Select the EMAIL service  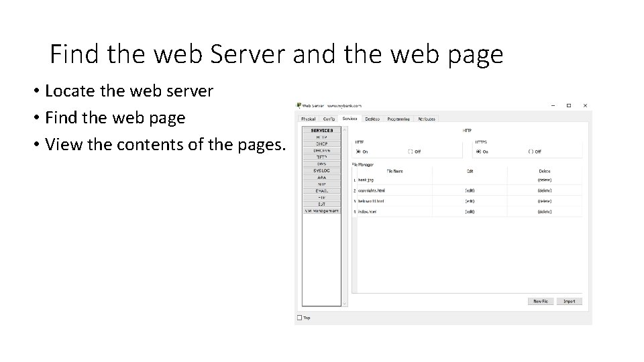point(321,191)
